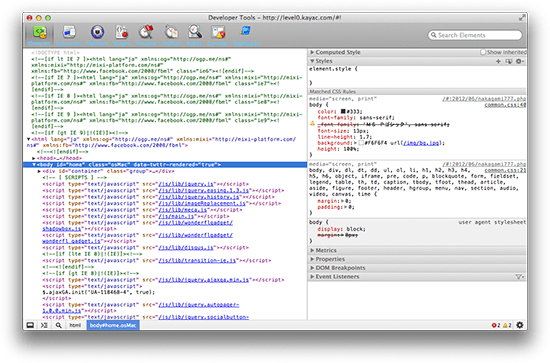
Task: Open the Console panel icon
Action: pyautogui.click(x=217, y=35)
